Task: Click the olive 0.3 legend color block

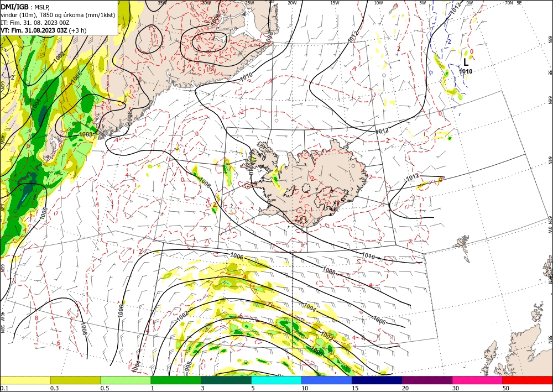Action: click(75, 380)
